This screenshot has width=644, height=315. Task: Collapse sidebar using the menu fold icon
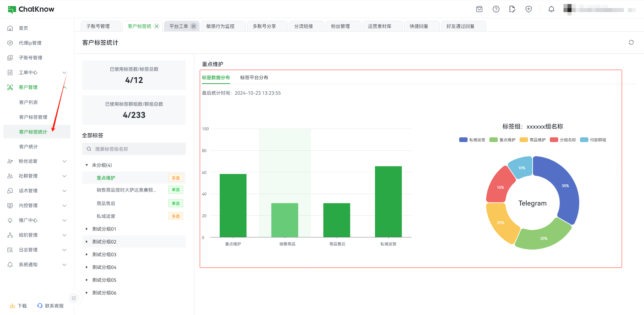point(74,298)
